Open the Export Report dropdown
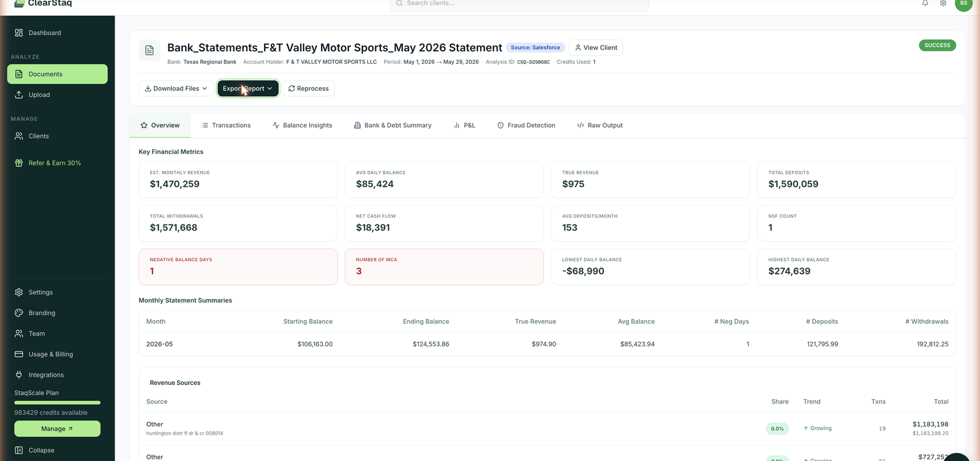This screenshot has height=461, width=980. [248, 89]
